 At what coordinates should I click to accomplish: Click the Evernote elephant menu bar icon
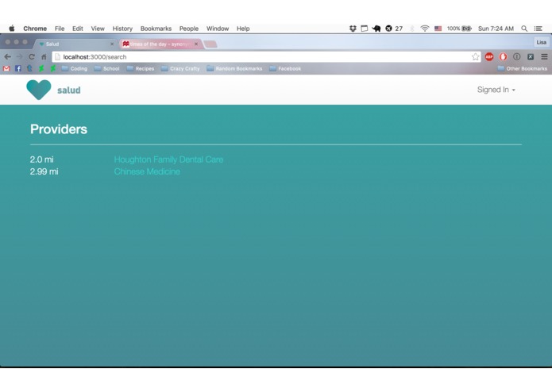click(376, 29)
